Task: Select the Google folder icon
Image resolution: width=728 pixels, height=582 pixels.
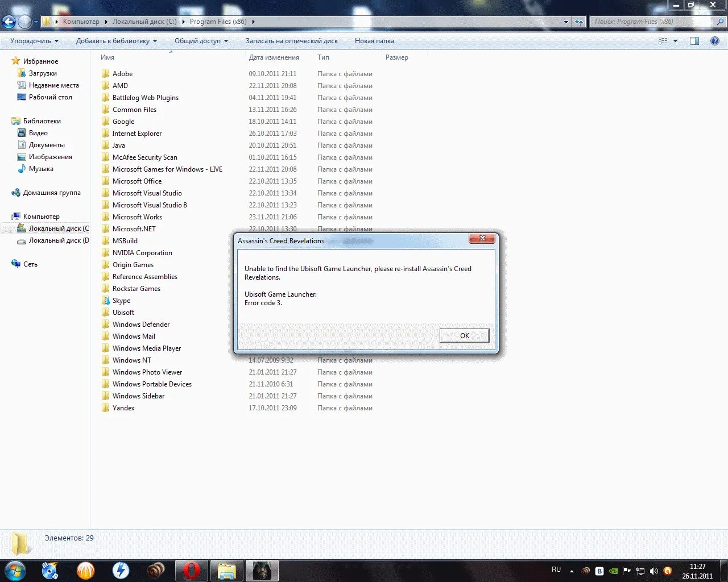Action: click(x=105, y=122)
